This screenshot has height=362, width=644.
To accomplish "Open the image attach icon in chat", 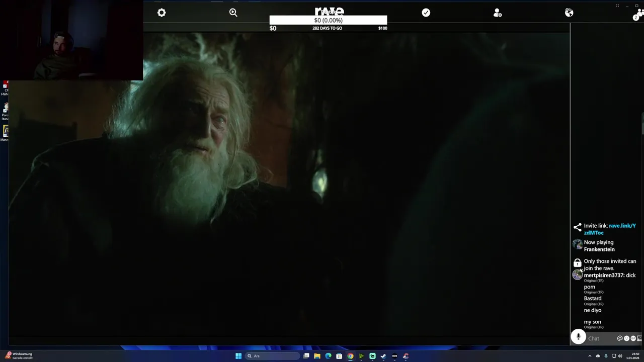I will 639,338.
